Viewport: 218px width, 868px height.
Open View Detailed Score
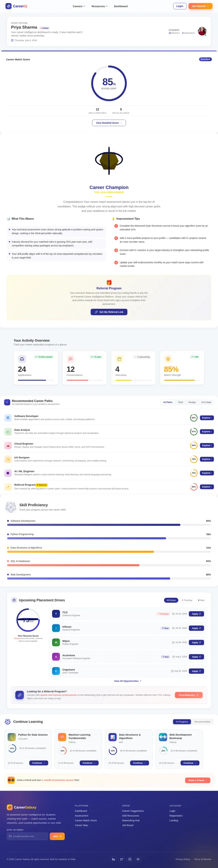tap(109, 123)
